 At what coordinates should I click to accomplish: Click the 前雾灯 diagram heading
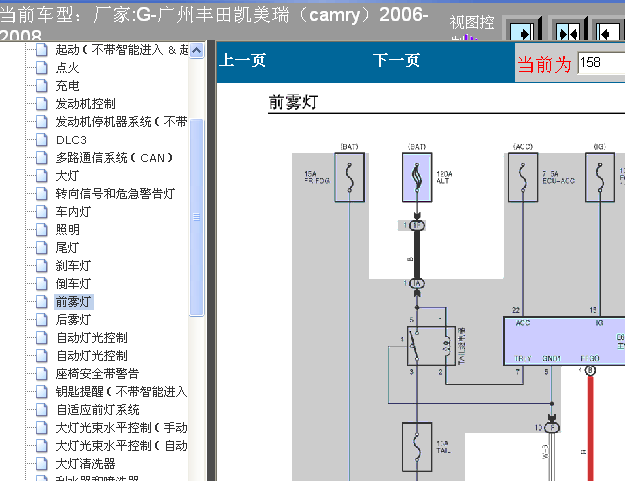[x=293, y=102]
